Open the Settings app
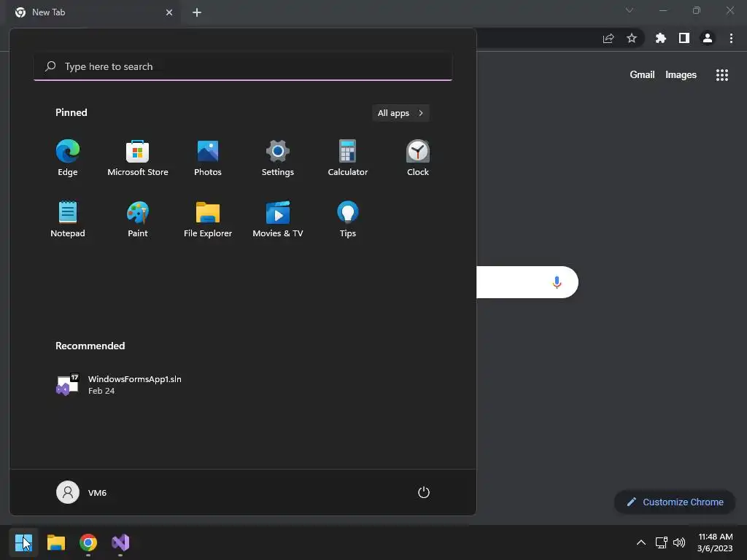Image resolution: width=747 pixels, height=560 pixels. point(278,158)
